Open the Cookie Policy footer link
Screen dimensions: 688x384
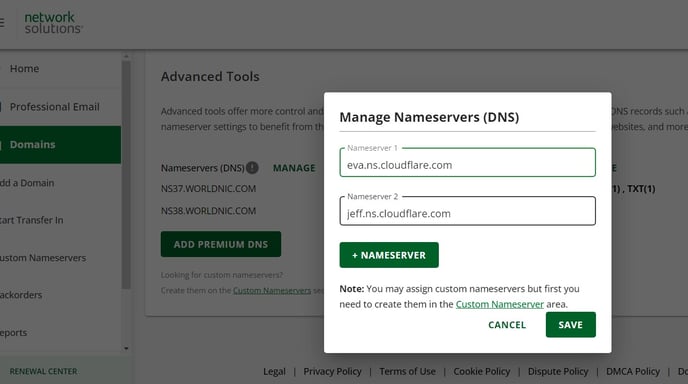[481, 371]
